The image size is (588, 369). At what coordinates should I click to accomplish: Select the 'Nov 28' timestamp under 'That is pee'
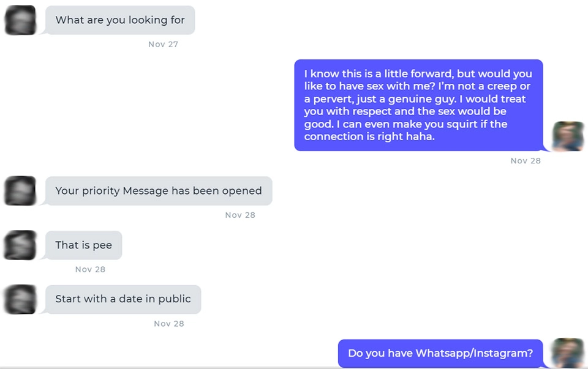point(91,269)
